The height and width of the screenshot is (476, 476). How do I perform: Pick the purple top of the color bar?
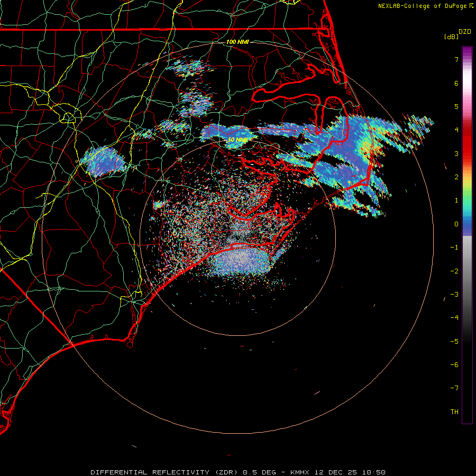467,52
